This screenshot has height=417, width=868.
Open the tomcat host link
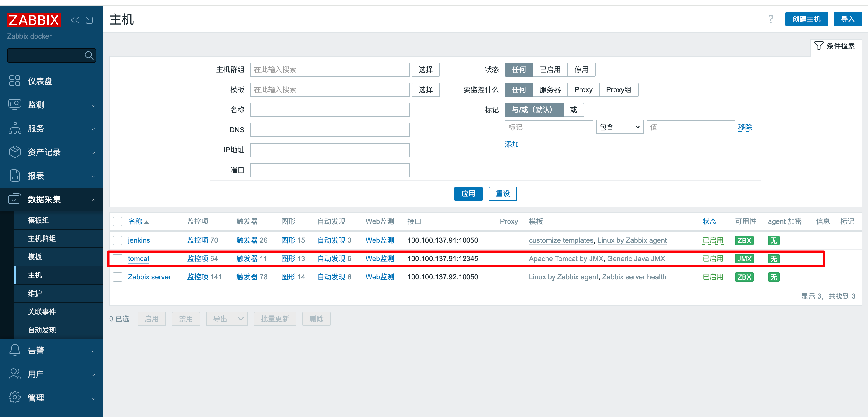(x=138, y=259)
